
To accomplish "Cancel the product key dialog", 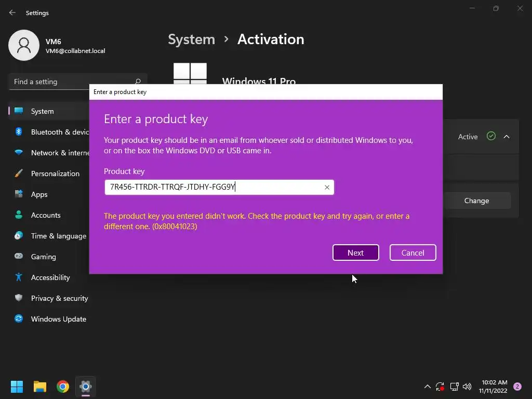I will (413, 252).
